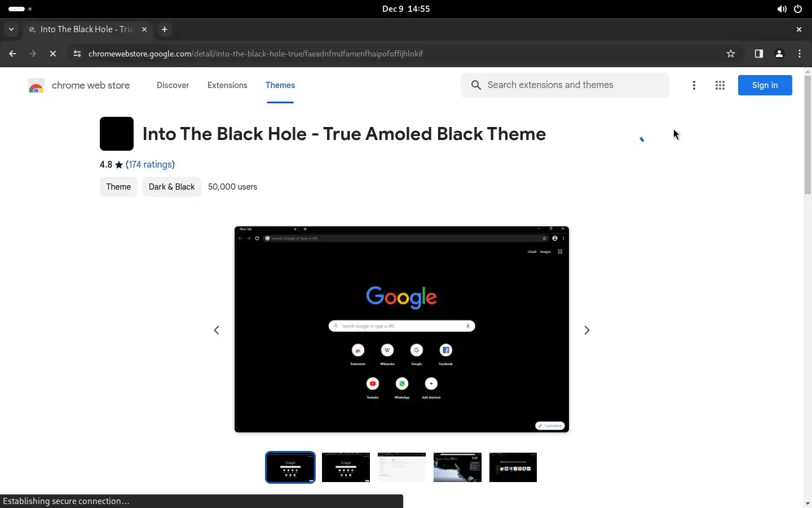Open Chrome's three-dot menu in the browser toolbar
The width and height of the screenshot is (812, 508).
[800, 54]
